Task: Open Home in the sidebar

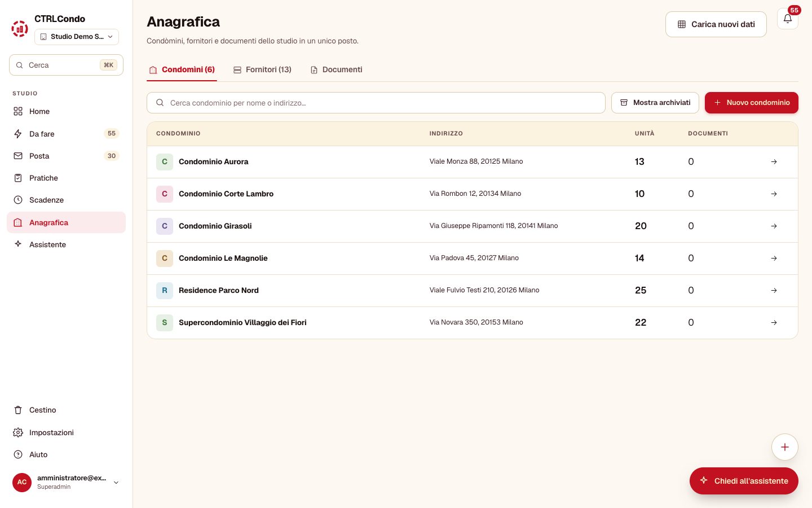Action: [x=66, y=111]
